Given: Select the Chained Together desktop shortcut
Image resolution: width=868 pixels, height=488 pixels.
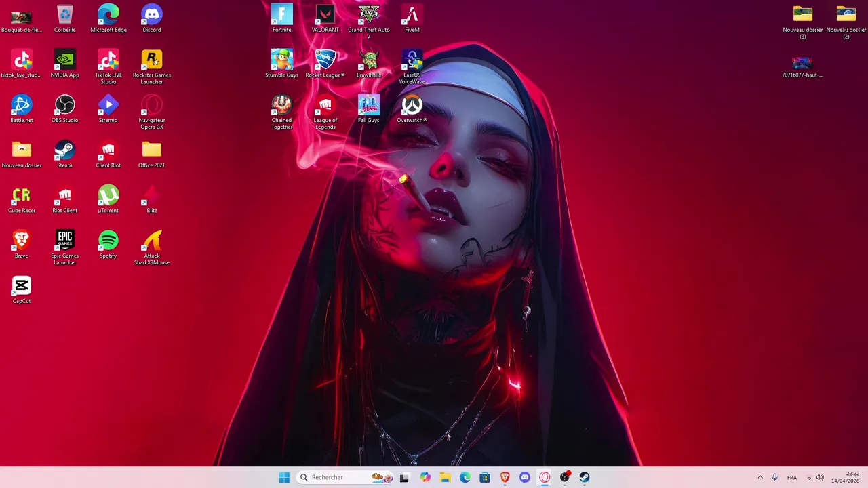Looking at the screenshot, I should (x=282, y=113).
